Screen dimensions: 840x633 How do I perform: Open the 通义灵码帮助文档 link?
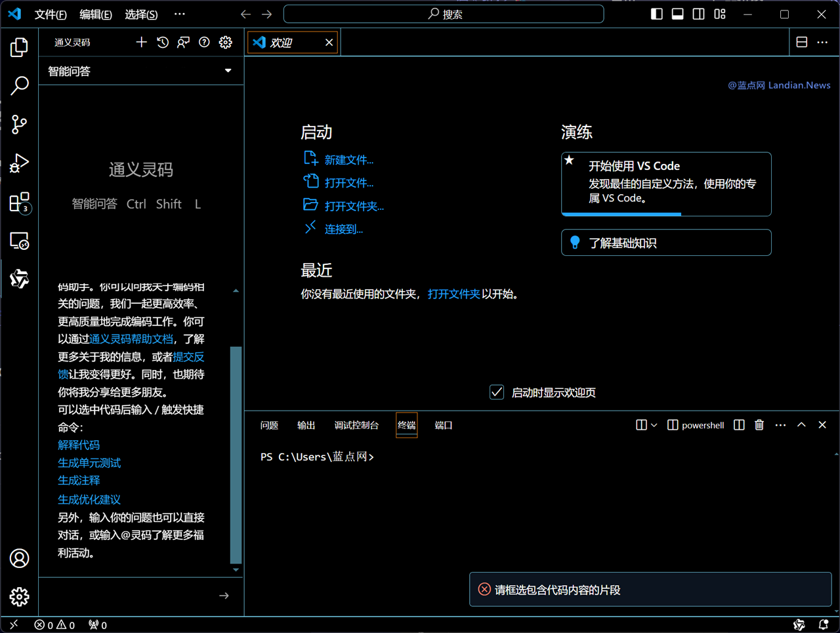pyautogui.click(x=131, y=339)
